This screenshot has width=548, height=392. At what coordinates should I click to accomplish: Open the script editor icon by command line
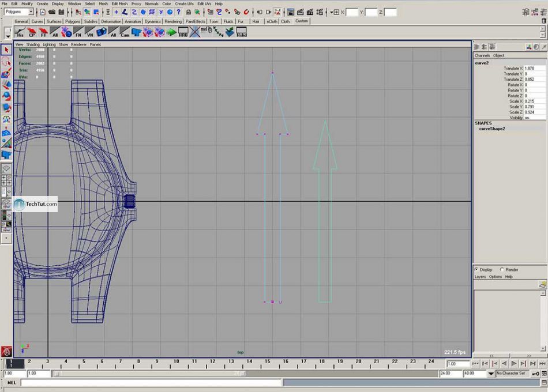544,383
